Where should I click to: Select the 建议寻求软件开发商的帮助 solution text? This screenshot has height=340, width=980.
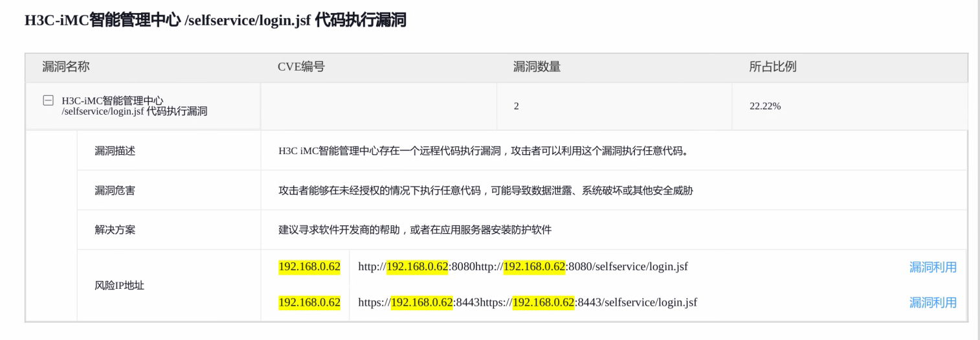415,230
